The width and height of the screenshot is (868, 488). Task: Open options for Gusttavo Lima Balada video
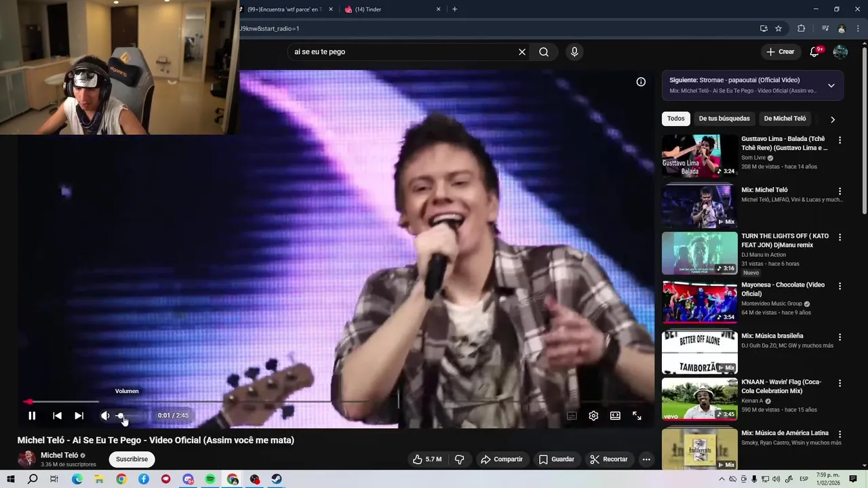pyautogui.click(x=840, y=140)
